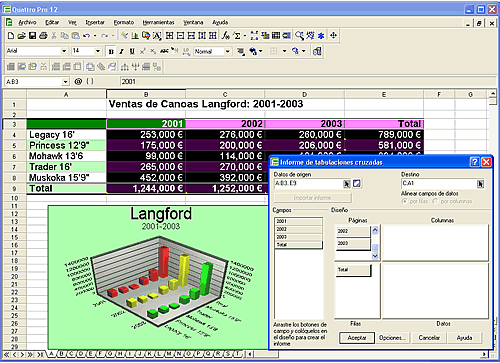
Task: Click the Print icon in the toolbar
Action: (x=43, y=35)
